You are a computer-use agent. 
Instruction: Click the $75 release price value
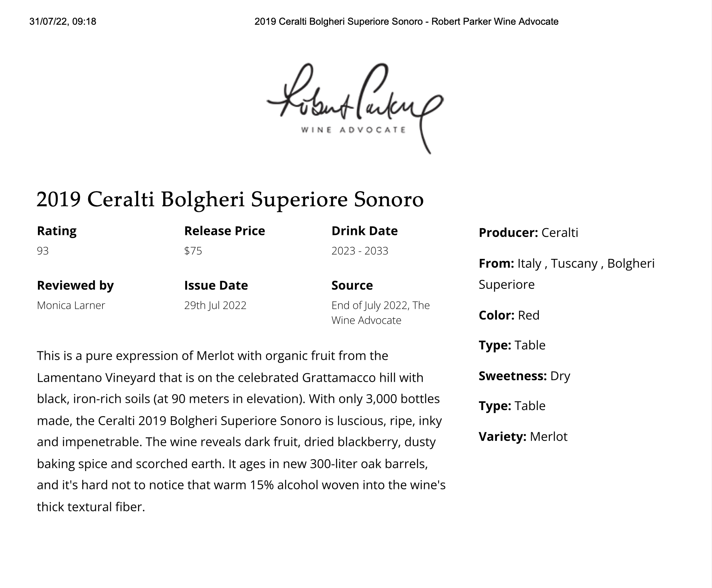pyautogui.click(x=193, y=251)
